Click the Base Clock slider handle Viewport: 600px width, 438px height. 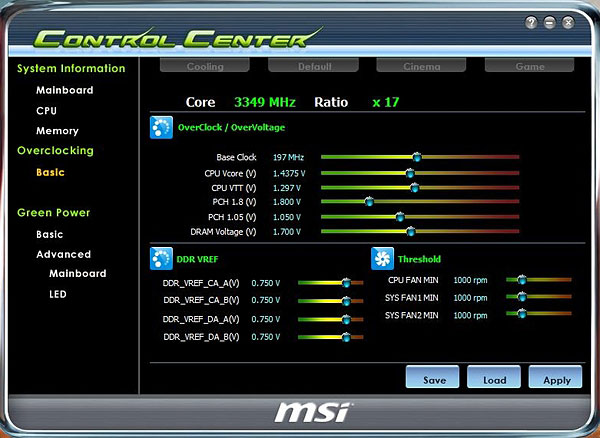(x=417, y=157)
